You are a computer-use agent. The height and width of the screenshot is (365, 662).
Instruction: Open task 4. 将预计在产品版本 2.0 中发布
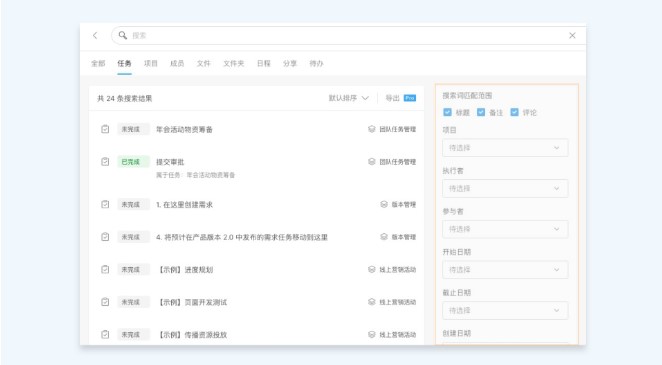(x=242, y=237)
